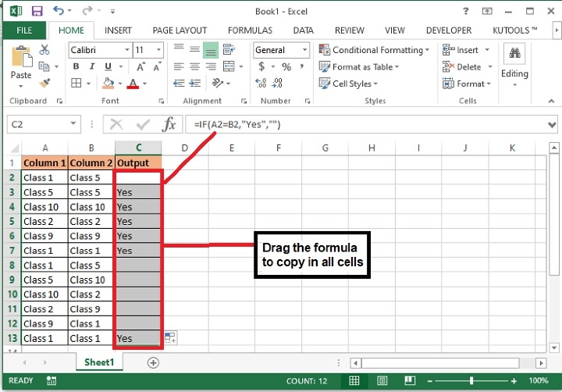Toggle Italic formatting
562x392 pixels.
pyautogui.click(x=92, y=66)
